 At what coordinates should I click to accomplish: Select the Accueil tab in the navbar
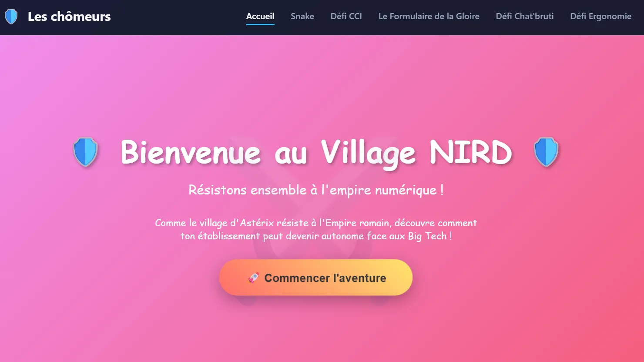(260, 16)
